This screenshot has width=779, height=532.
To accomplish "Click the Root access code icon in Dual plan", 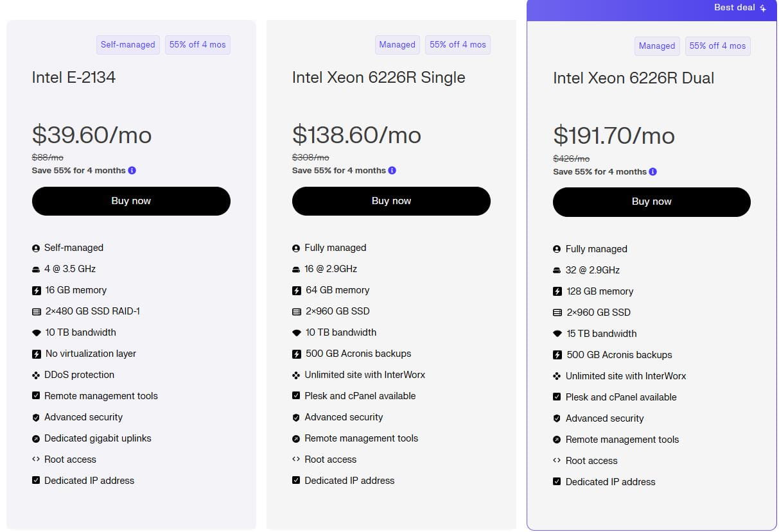I will [557, 461].
